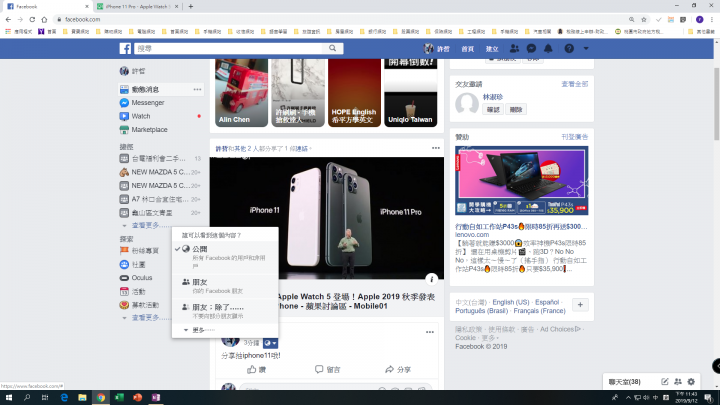Open Uniqlo Taiwan story card
The height and width of the screenshot is (405, 720).
click(x=411, y=93)
